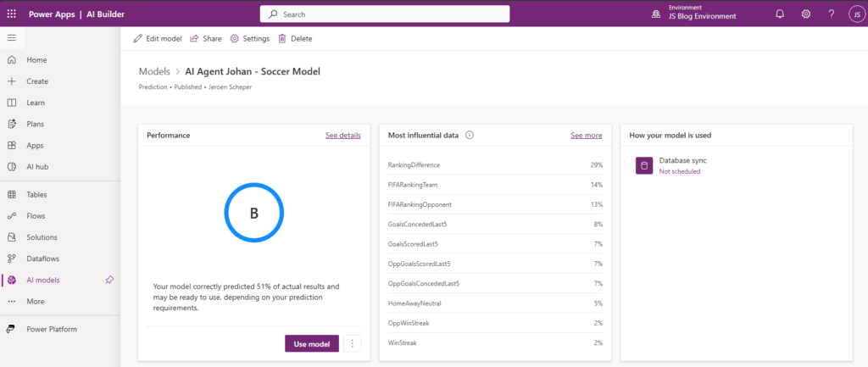
Task: Click the GoalsScoredLast5 row
Action: [495, 244]
